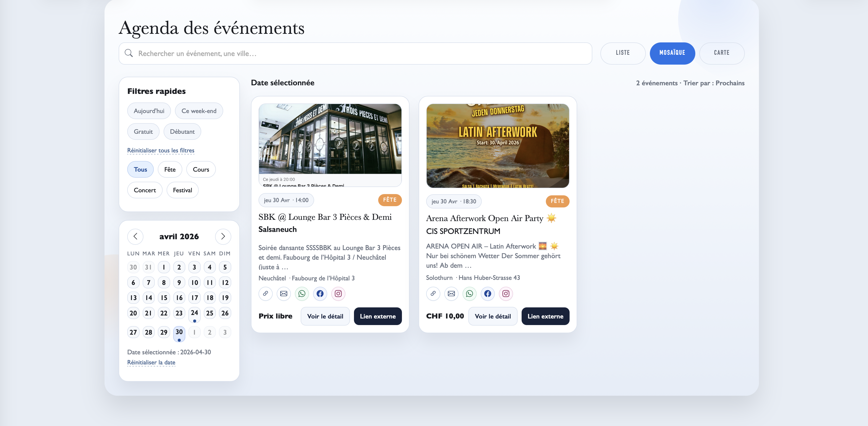Share Arena Afterwork event on Instagram
Screen dimensions: 868x426
click(506, 293)
